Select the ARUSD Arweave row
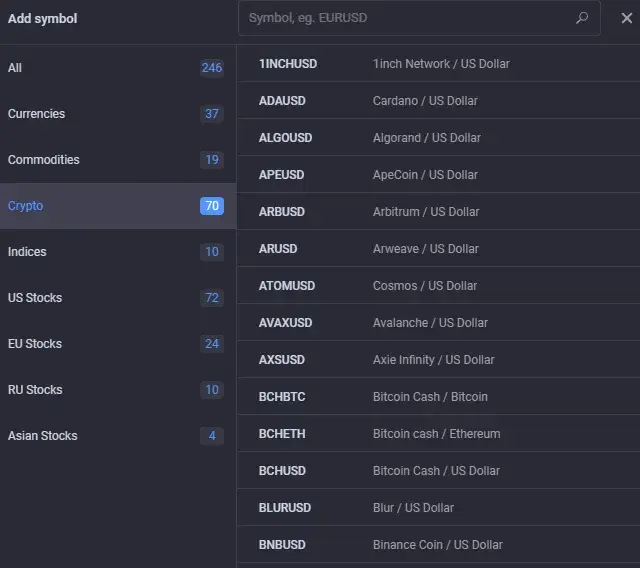Image resolution: width=640 pixels, height=568 pixels. click(438, 249)
